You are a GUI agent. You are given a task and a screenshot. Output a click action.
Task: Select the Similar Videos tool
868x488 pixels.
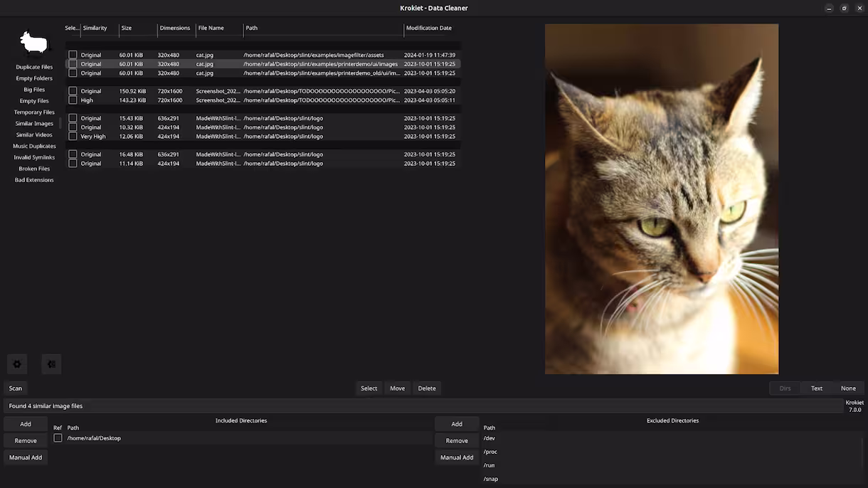click(x=34, y=135)
